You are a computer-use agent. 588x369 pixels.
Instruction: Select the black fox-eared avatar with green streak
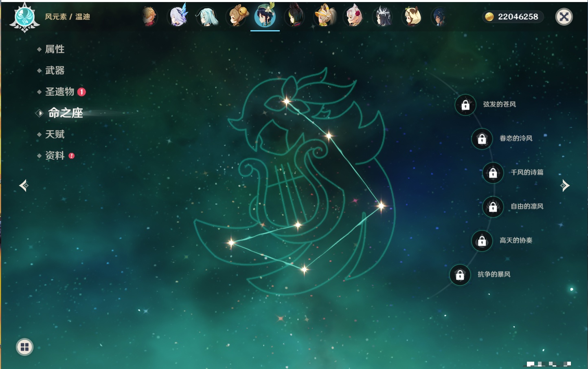295,16
